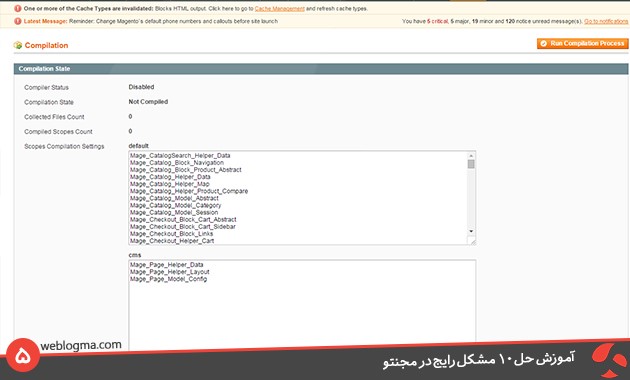630x380 pixels.
Task: Select the Mage_Catalog_Helper_Map line
Action: pyautogui.click(x=170, y=184)
